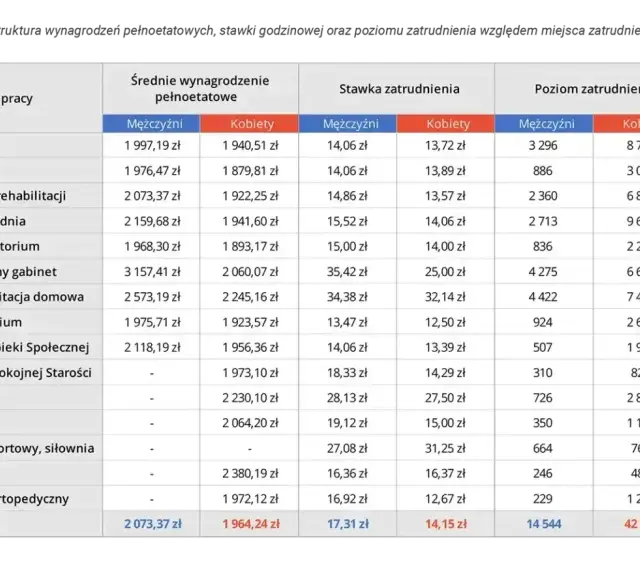Image resolution: width=640 pixels, height=570 pixels.
Task: Click the rate '14,86 zł'
Action: click(347, 196)
